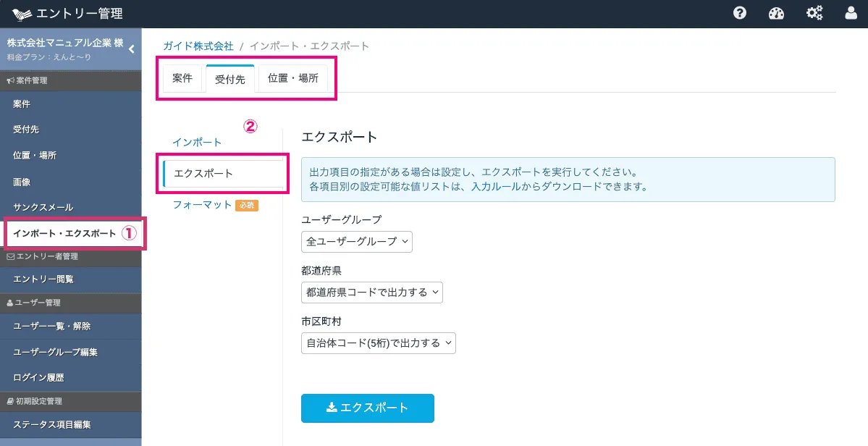Click the ガイド株式会社 breadcrumb link
Viewport: 868px width, 446px height.
[x=198, y=46]
